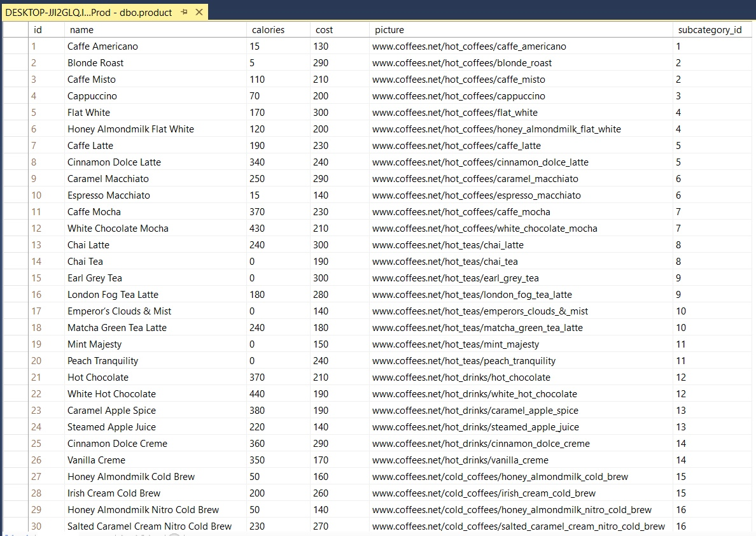Click the irish_cream_cold_brew picture URL cell
The image size is (756, 536).
pos(521,493)
